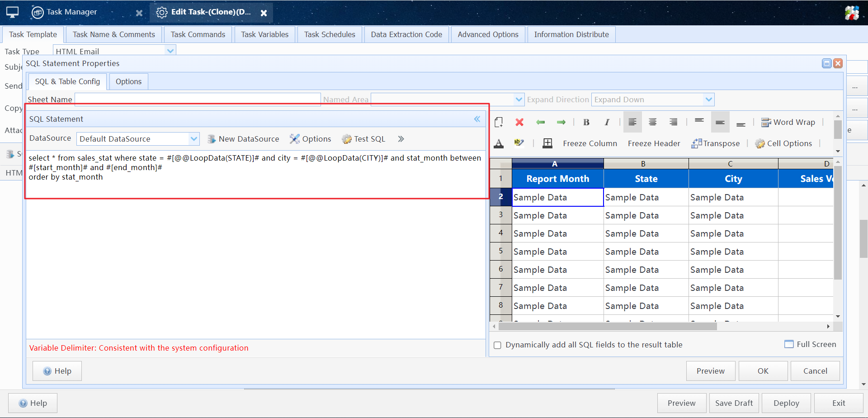Apply italic formatting to cell
The width and height of the screenshot is (868, 418).
(607, 122)
